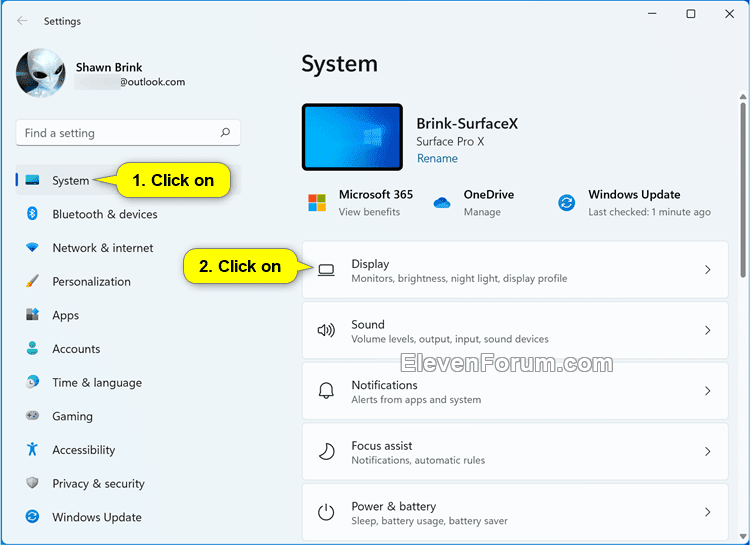
Task: Select Apps in the sidebar
Action: click(66, 315)
